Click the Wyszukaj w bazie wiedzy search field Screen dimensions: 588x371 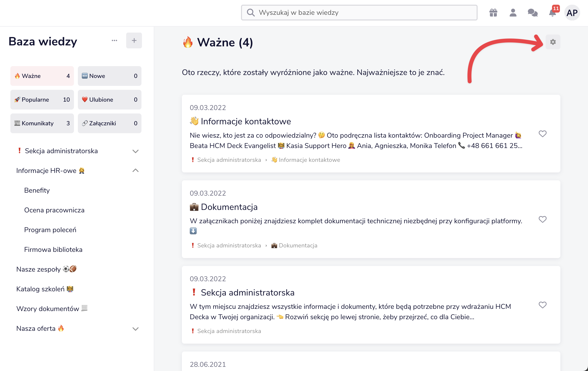coord(359,13)
